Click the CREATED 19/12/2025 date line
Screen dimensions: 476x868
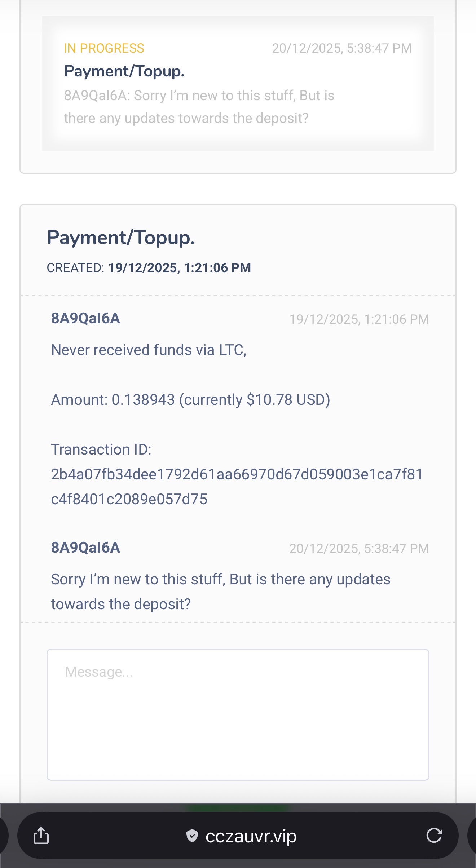(149, 268)
